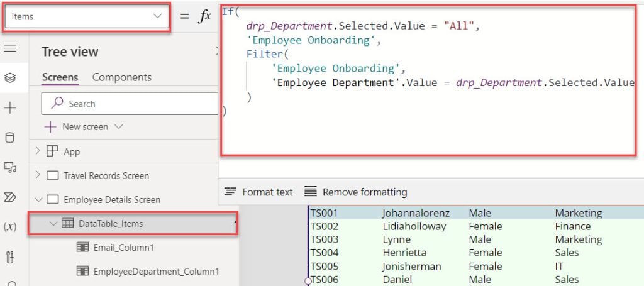Collapse the Employee Details Screen node
Image resolution: width=644 pixels, height=286 pixels.
click(38, 200)
